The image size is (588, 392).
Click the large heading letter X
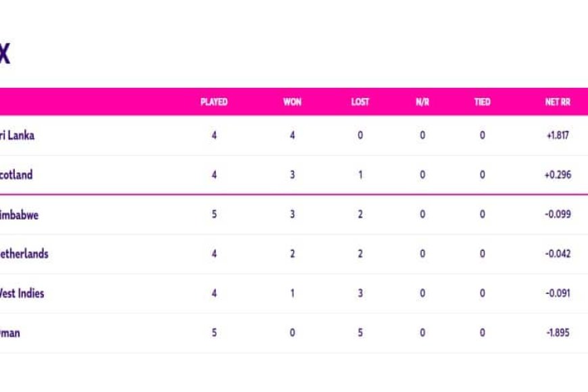coord(5,54)
